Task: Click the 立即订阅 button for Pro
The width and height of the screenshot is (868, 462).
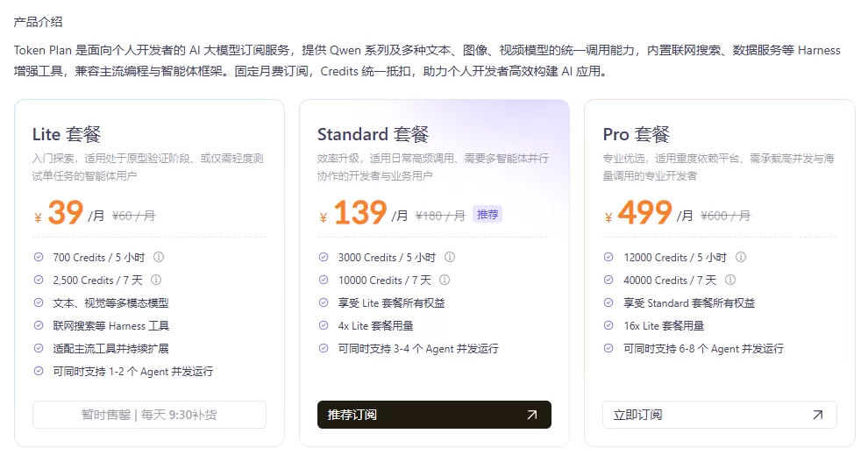Action: pyautogui.click(x=720, y=415)
